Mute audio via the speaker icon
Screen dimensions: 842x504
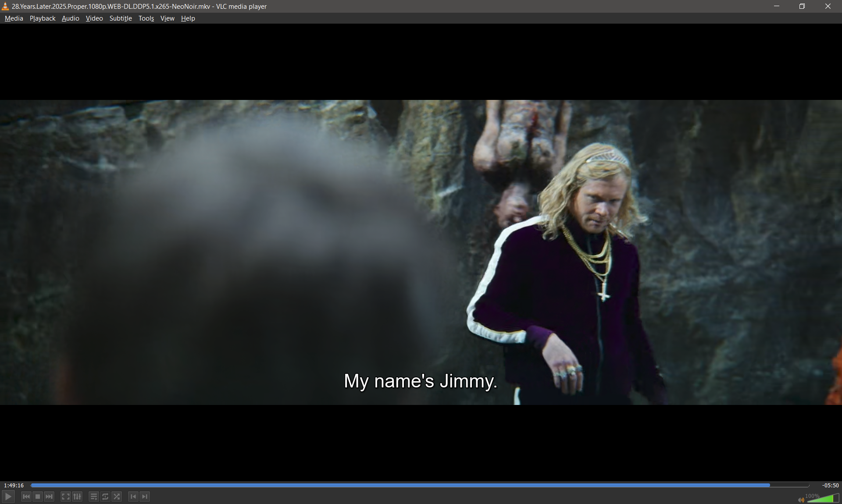point(801,500)
